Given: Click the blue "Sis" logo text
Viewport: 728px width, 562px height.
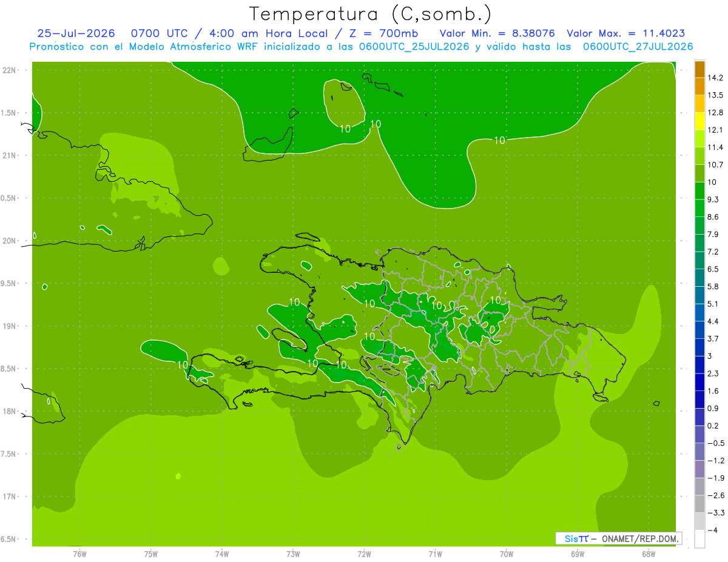Looking at the screenshot, I should (x=571, y=538).
